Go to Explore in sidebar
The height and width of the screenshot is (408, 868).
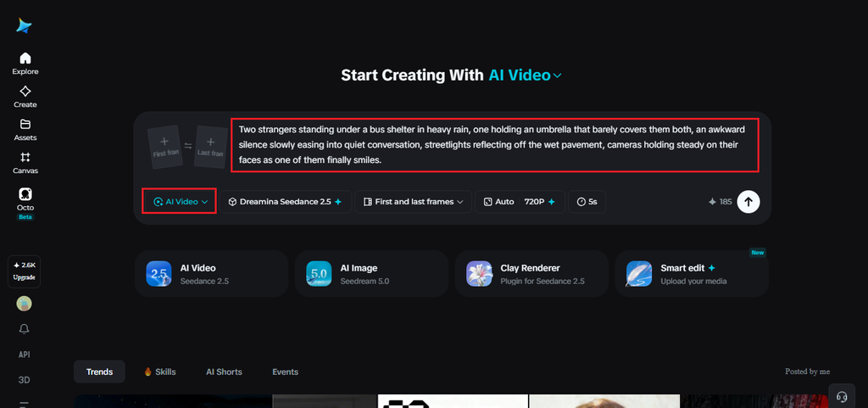(x=25, y=64)
